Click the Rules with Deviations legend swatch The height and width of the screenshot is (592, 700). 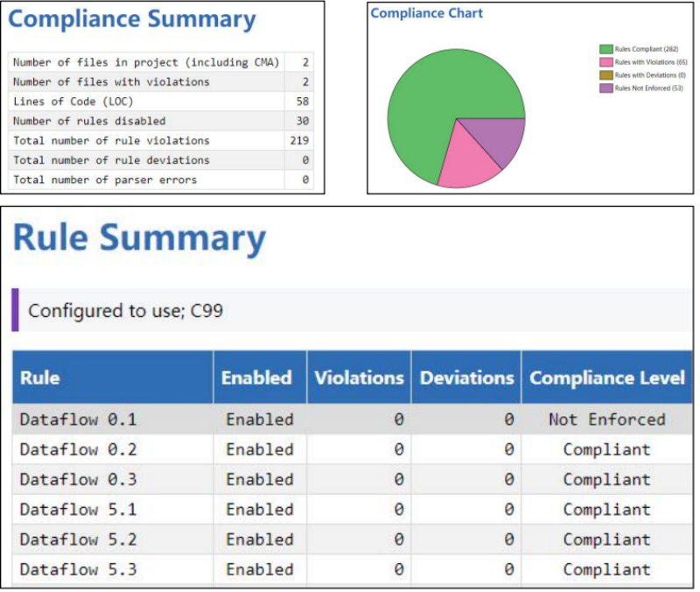coord(605,75)
